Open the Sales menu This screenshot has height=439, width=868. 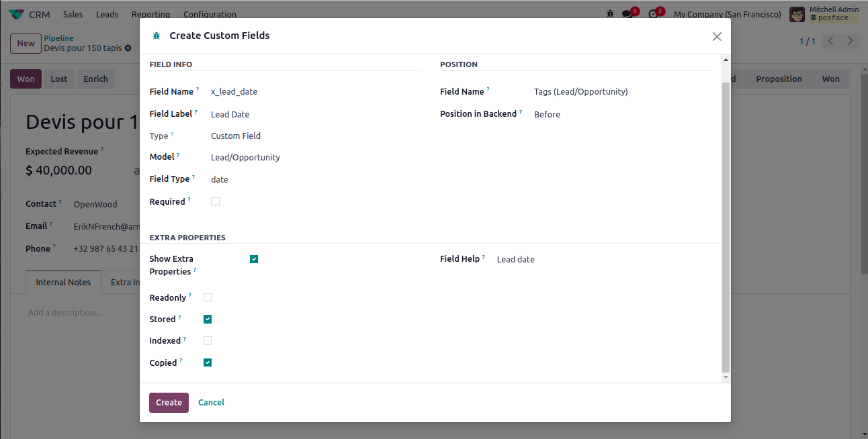click(73, 14)
